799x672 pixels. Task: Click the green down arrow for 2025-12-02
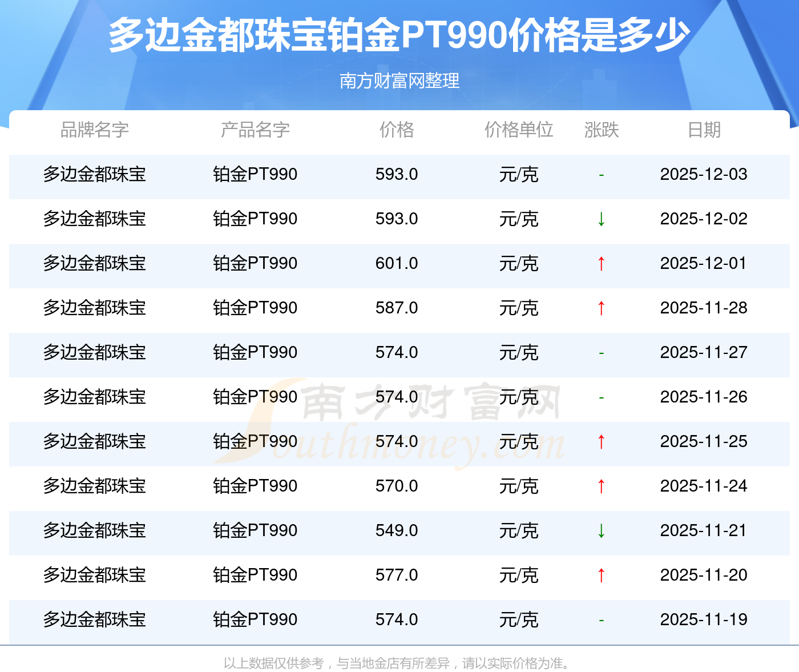(601, 219)
